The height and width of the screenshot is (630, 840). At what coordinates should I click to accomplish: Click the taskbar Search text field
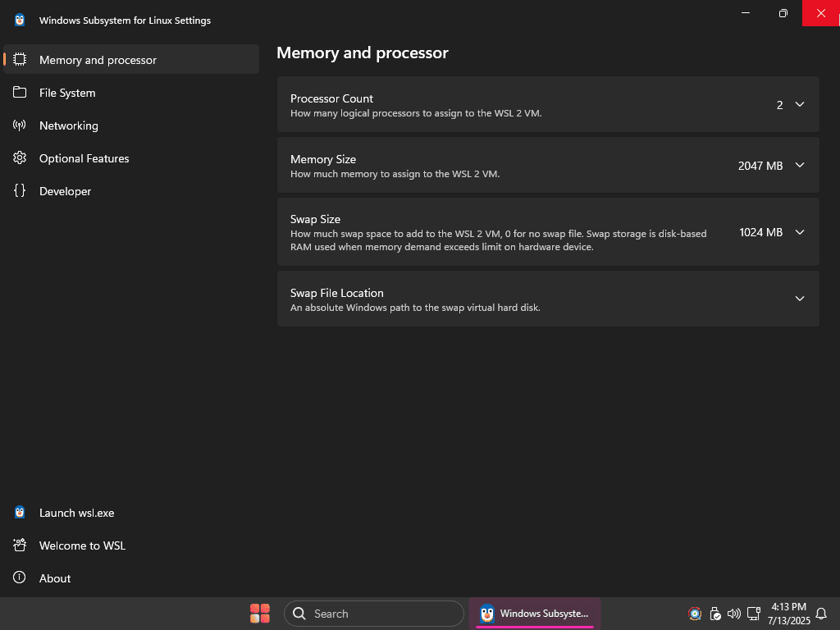374,614
